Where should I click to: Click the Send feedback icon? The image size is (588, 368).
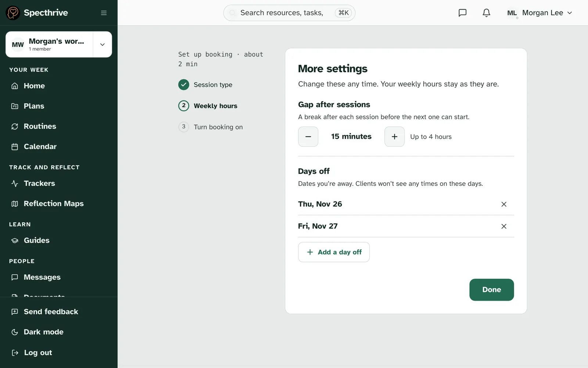(15, 312)
